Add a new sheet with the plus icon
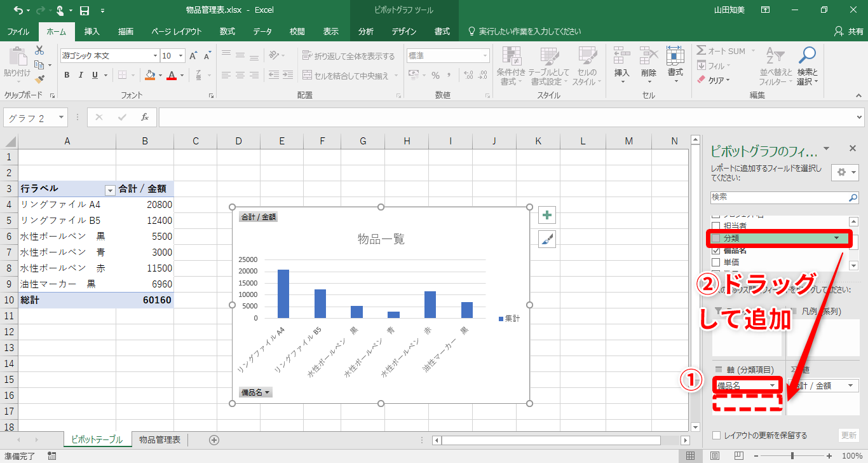The width and height of the screenshot is (868, 463). coord(214,439)
